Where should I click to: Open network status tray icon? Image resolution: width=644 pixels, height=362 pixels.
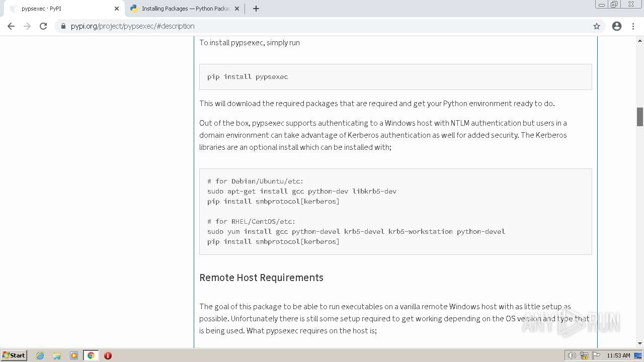584,355
